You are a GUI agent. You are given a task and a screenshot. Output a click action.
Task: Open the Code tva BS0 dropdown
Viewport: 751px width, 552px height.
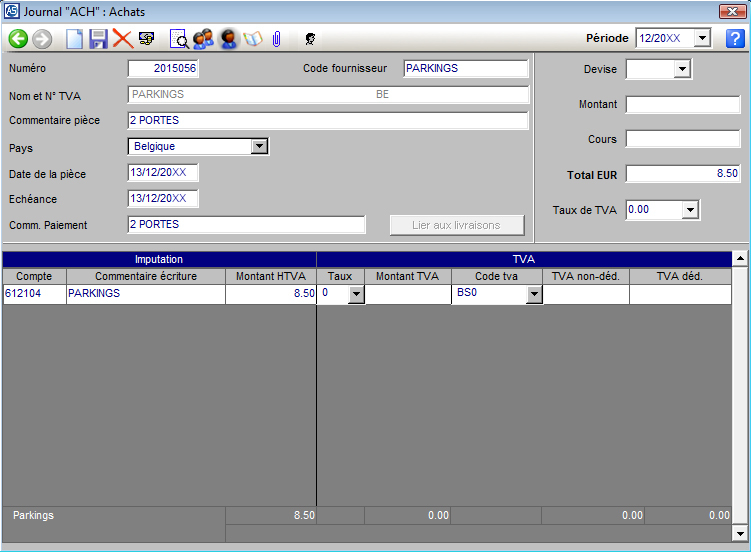[534, 294]
